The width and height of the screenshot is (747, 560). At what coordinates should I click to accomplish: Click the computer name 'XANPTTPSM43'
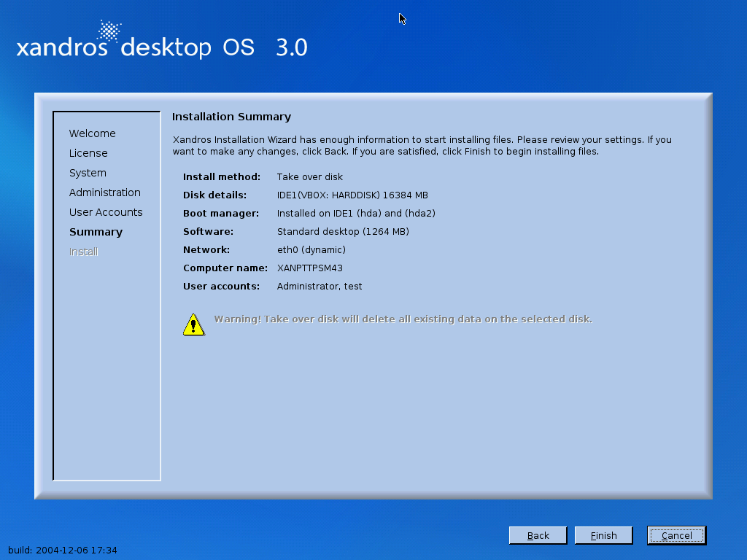tap(309, 268)
